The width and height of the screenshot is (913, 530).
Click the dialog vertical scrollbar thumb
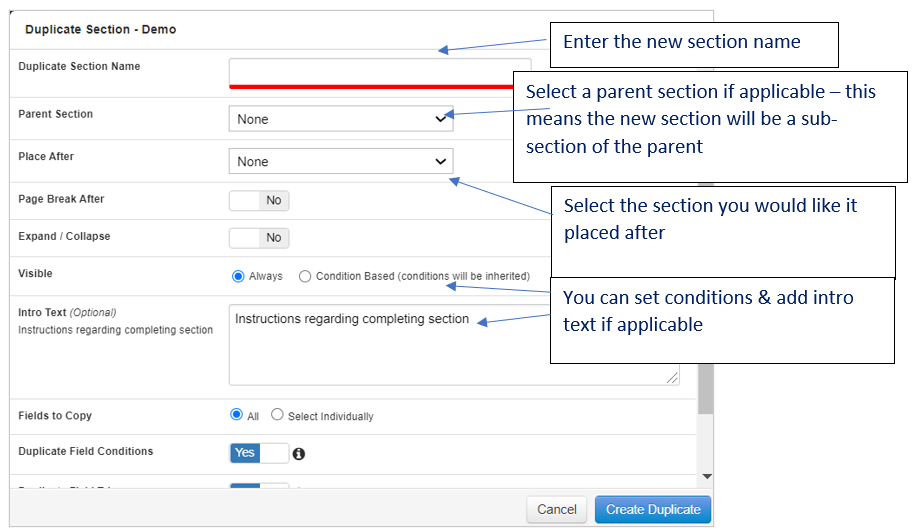tap(706, 388)
